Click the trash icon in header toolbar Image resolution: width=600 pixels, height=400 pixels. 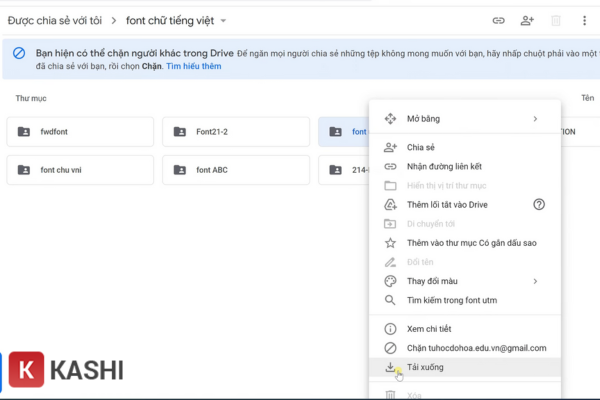click(556, 20)
